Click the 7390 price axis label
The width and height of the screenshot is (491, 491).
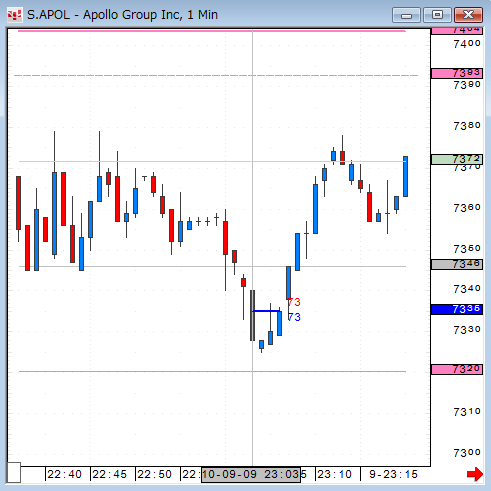coord(467,85)
